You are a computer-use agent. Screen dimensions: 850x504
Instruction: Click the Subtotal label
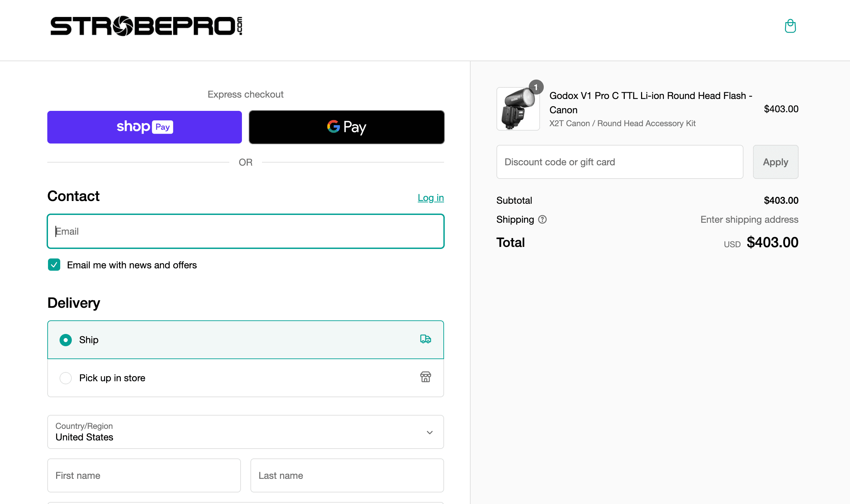[x=514, y=200]
